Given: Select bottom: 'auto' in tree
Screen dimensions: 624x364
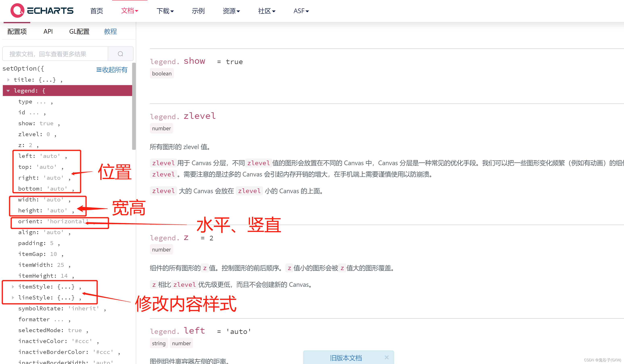Looking at the screenshot, I should tap(46, 189).
